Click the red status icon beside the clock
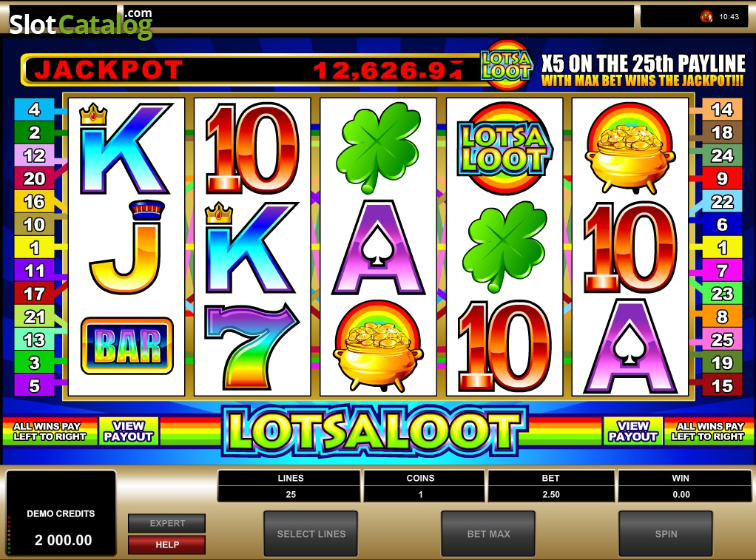Image resolution: width=756 pixels, height=560 pixels. (706, 16)
